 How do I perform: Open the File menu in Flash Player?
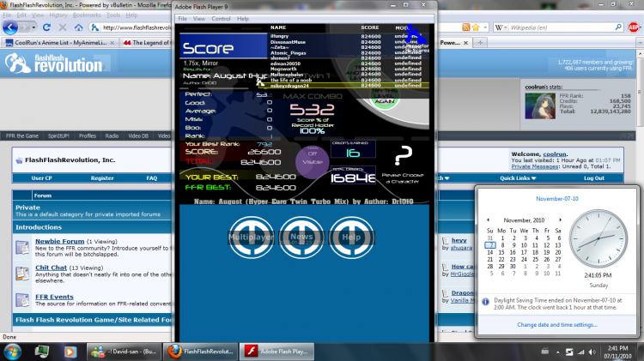[x=182, y=19]
